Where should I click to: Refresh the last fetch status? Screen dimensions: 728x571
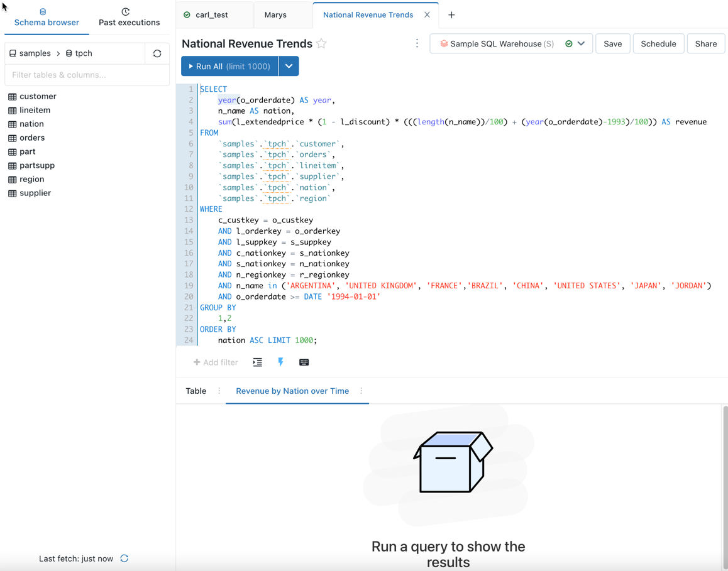124,558
